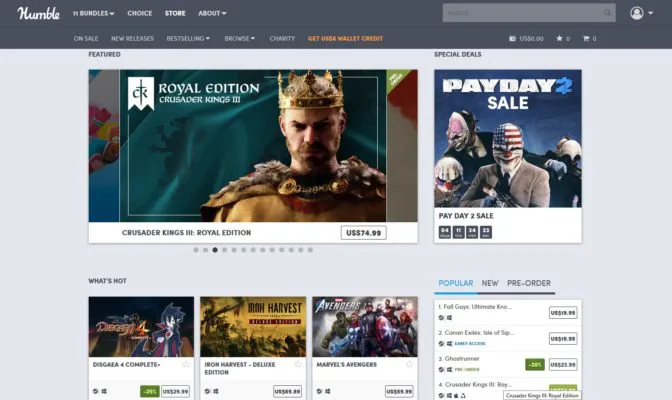The width and height of the screenshot is (672, 400).
Task: Switch to the New tab
Action: [490, 283]
